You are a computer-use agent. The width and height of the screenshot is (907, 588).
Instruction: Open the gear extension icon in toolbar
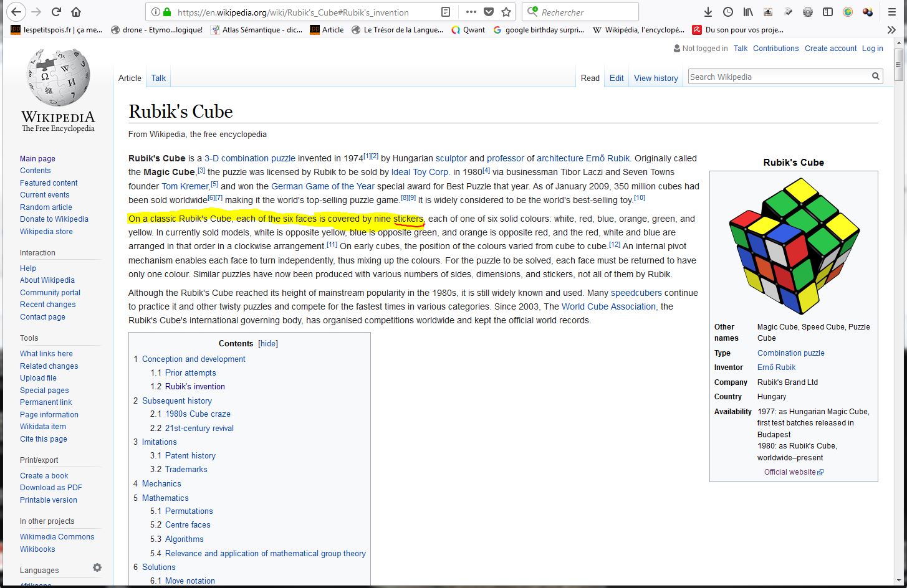click(808, 12)
